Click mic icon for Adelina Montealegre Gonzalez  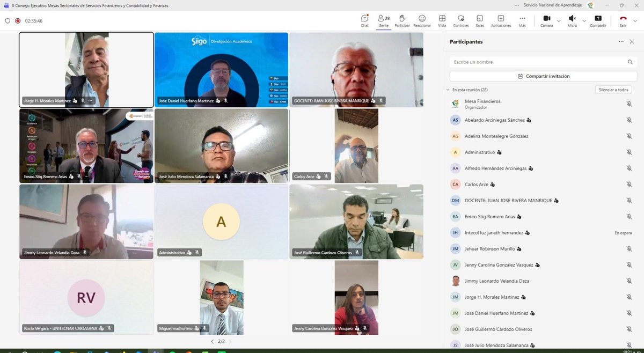[x=629, y=136]
